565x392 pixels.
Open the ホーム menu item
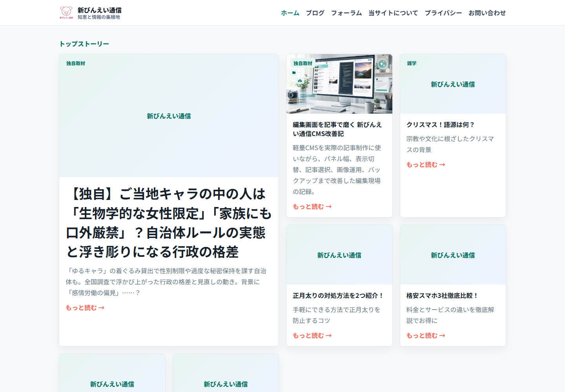tap(290, 13)
